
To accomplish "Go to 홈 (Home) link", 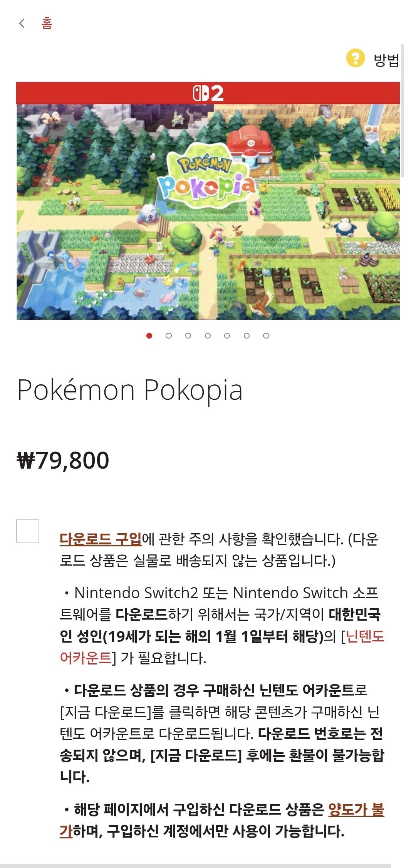I will click(47, 23).
